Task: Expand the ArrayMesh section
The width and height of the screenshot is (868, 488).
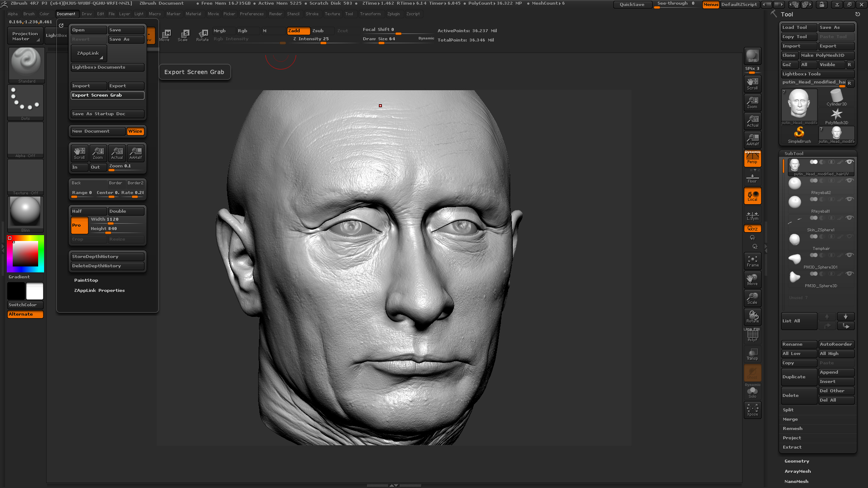Action: (x=797, y=471)
